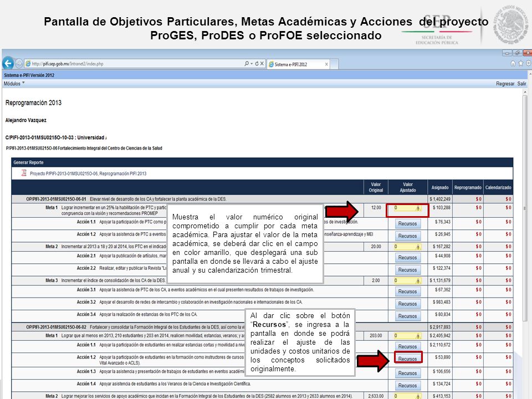Click the Regresar link
This screenshot has width=532, height=399.
pos(505,84)
